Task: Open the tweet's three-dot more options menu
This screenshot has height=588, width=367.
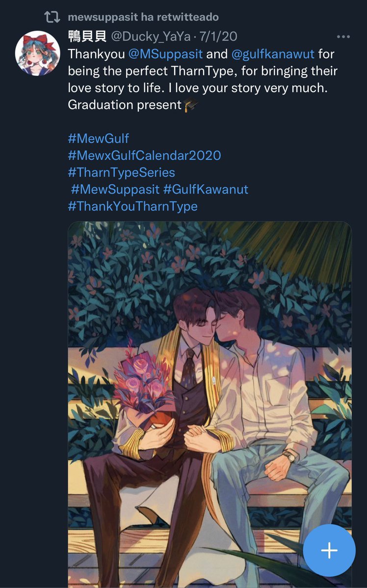Action: point(342,37)
